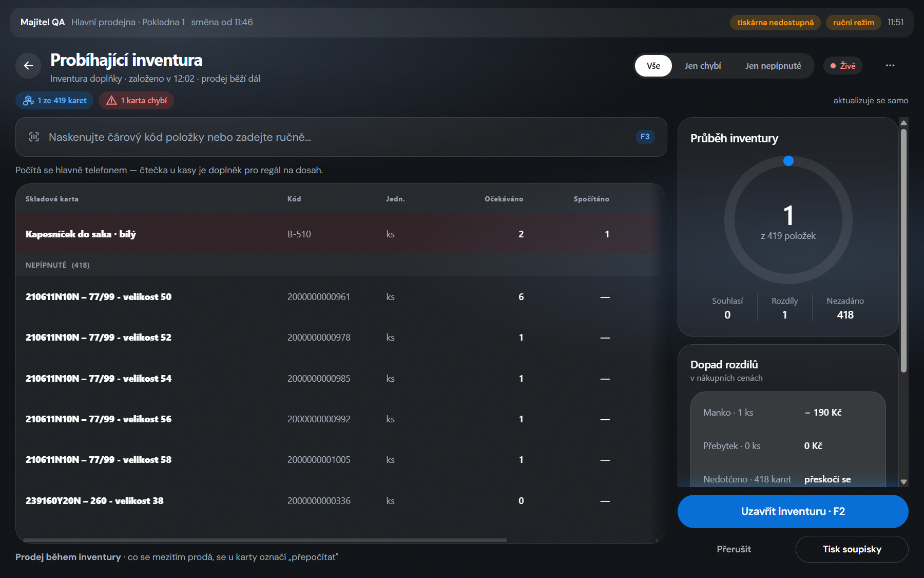
Task: Click the F3 shortcut badge
Action: [x=645, y=137]
